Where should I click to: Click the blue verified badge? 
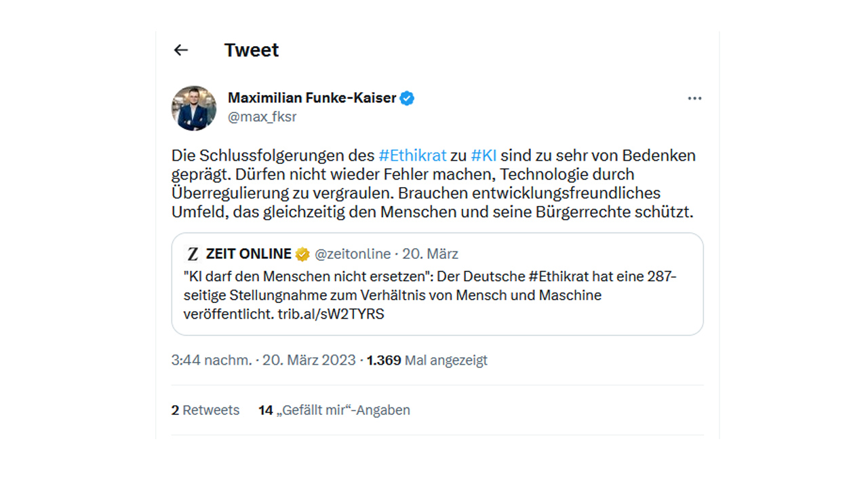pyautogui.click(x=407, y=98)
